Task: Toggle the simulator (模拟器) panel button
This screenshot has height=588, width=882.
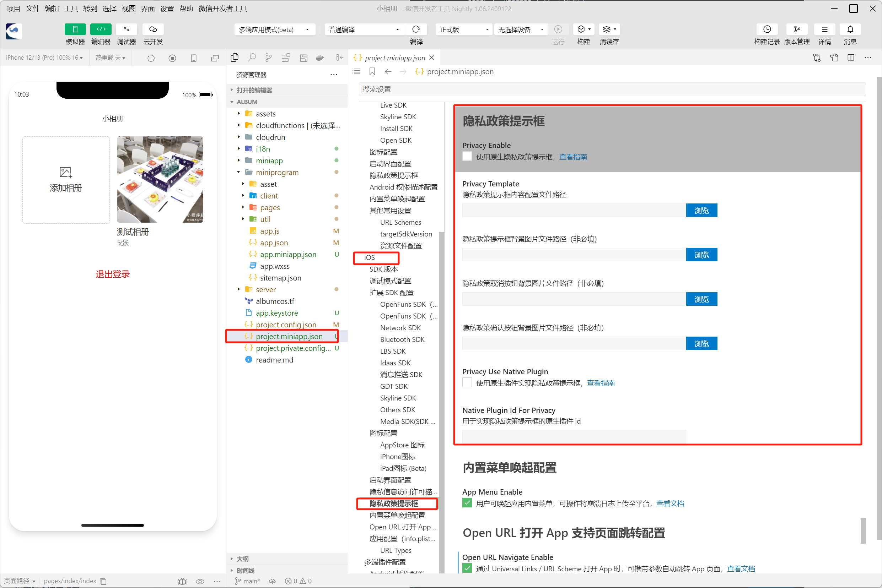Action: pos(75,29)
